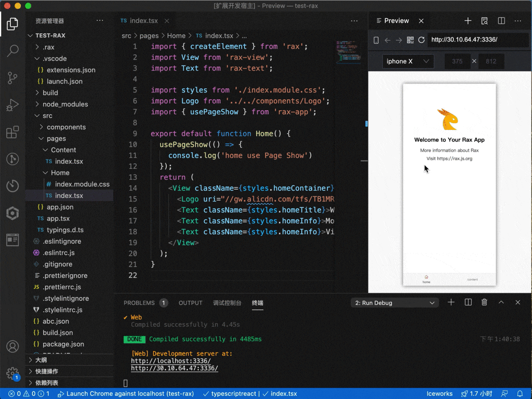Open the Explorer view in activity bar
The height and width of the screenshot is (399, 532).
pyautogui.click(x=12, y=24)
